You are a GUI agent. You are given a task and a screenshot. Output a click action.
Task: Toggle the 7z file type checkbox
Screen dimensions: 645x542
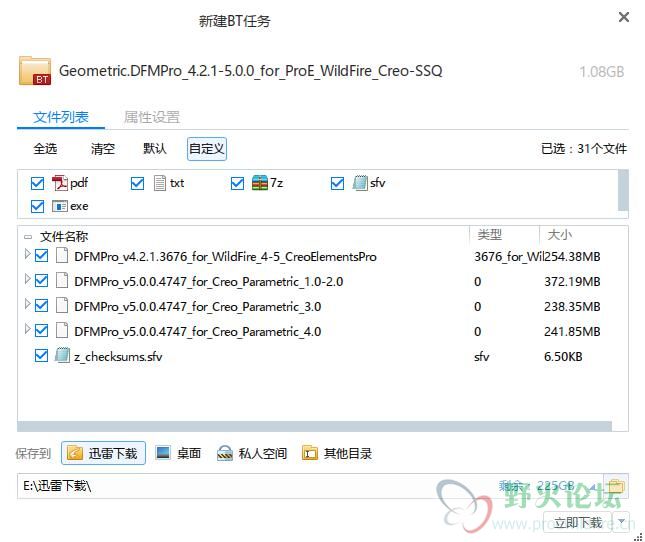click(237, 183)
